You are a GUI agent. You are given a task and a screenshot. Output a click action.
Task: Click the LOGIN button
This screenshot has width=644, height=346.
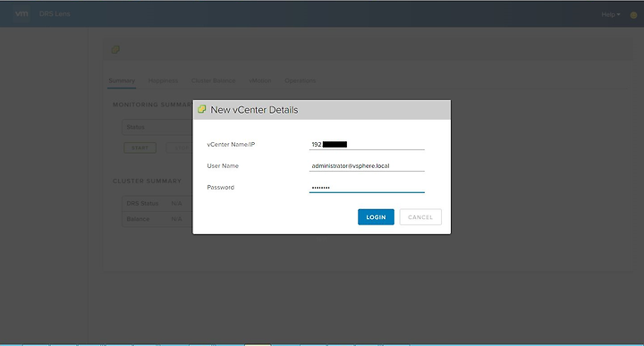click(x=376, y=217)
